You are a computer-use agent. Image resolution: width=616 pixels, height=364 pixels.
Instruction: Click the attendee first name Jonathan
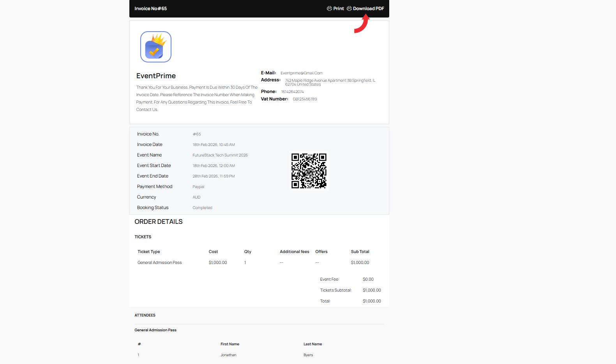point(228,355)
